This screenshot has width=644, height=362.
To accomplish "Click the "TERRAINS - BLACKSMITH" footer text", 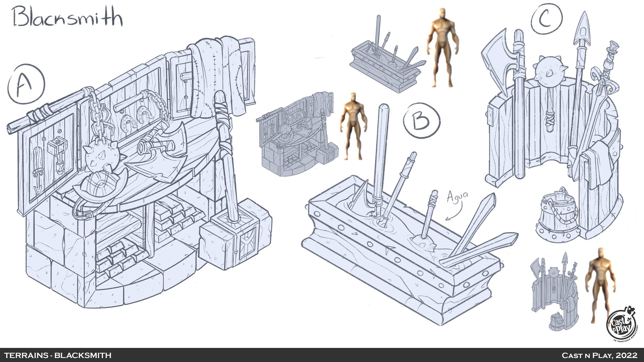I will coord(58,355).
